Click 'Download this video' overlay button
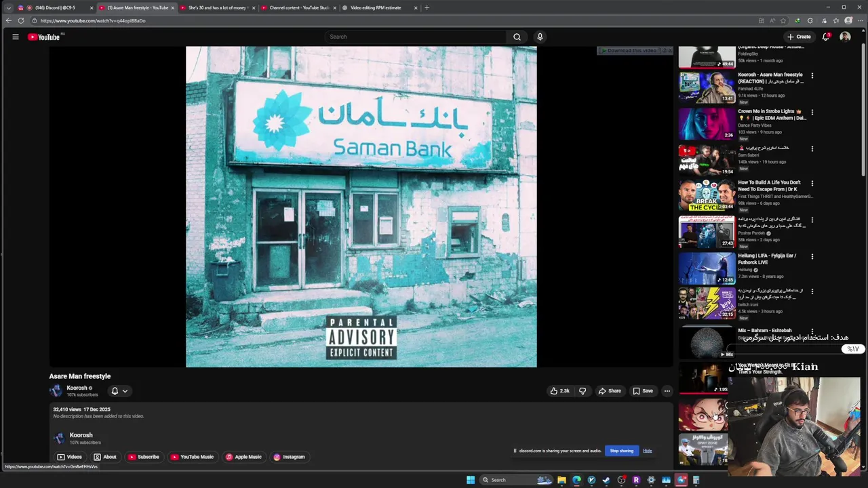 (629, 51)
